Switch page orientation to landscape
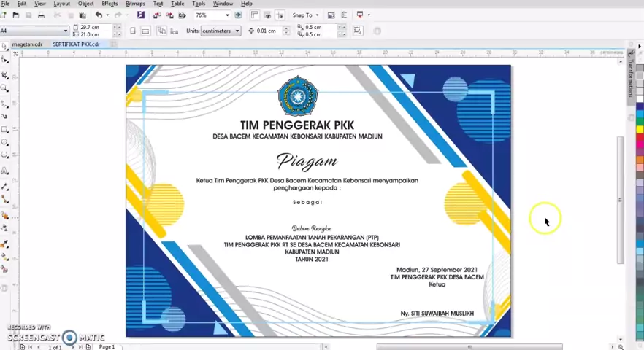The width and height of the screenshot is (644, 350). point(145,31)
